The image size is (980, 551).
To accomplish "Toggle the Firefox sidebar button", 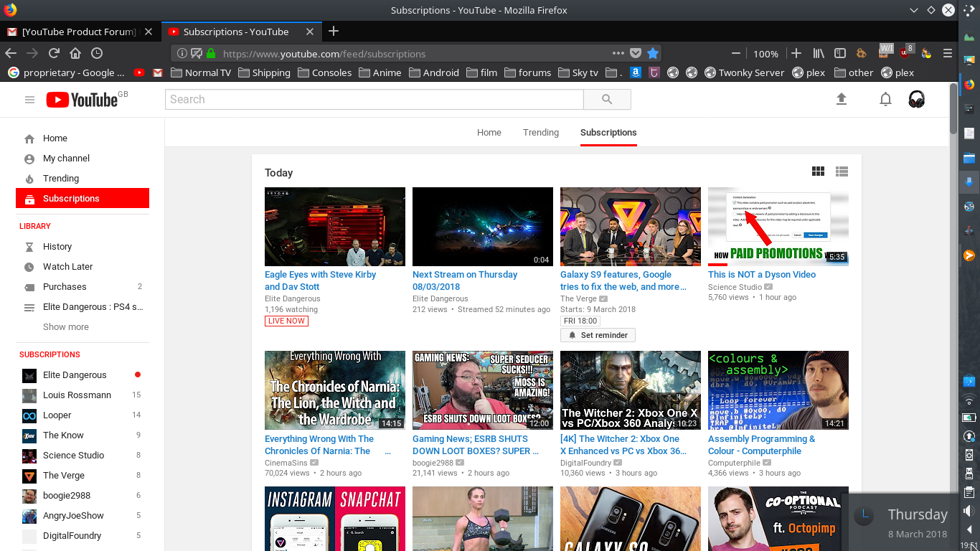I will click(x=840, y=53).
